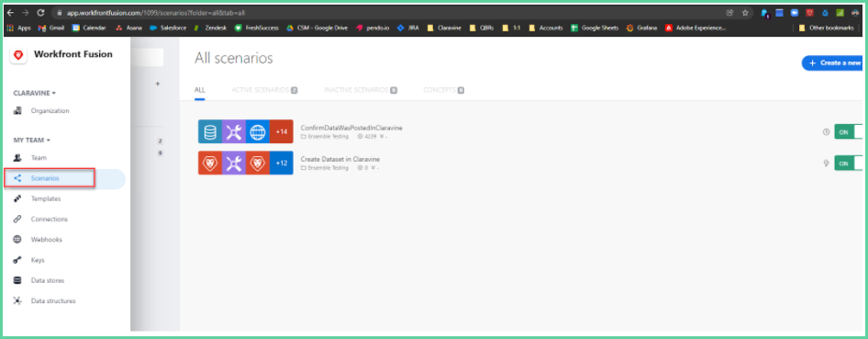Toggle ON switch for Create Dataset in Claravine

pos(848,164)
